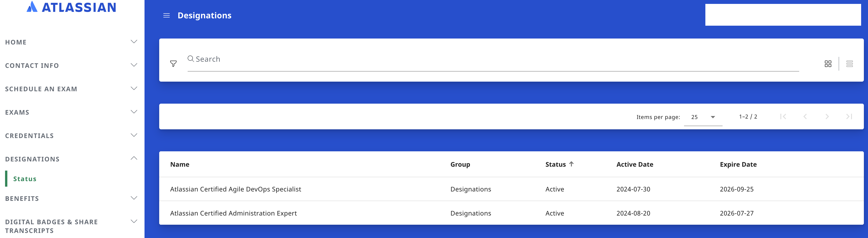Sort by the Status column header

coord(555,164)
